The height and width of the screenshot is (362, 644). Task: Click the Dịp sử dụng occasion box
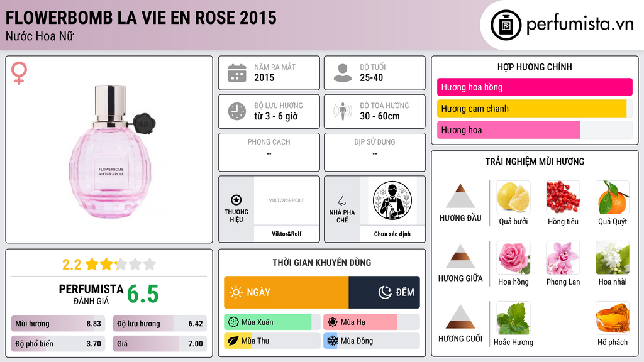[x=375, y=152]
